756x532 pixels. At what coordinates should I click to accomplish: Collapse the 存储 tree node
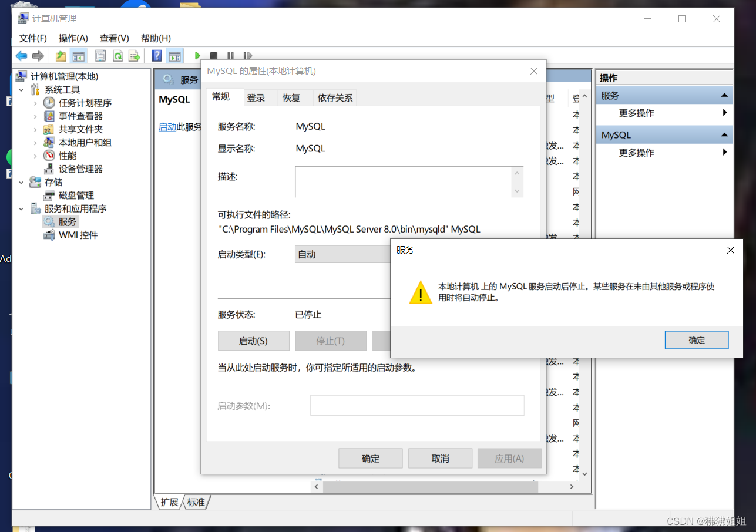pos(21,182)
